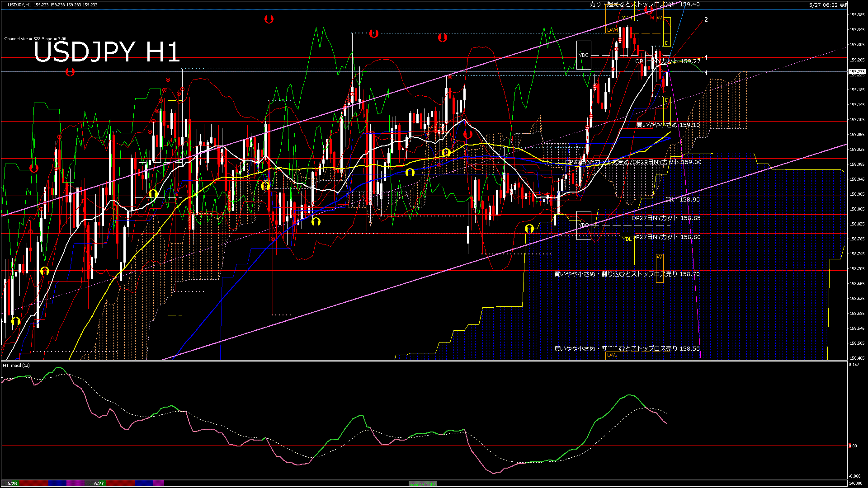The image size is (868, 488).
Task: Click the '5/27 06:22' update timestamp
Action: (x=828, y=5)
